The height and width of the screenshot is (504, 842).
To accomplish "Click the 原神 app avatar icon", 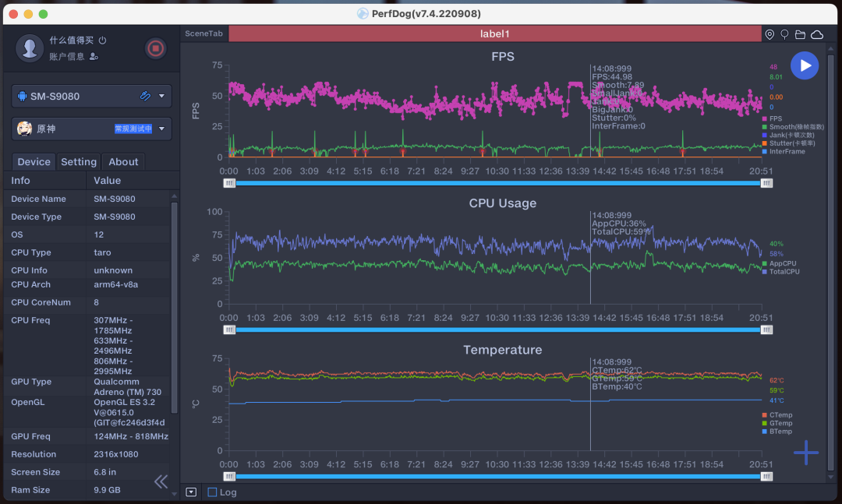I will coord(25,129).
